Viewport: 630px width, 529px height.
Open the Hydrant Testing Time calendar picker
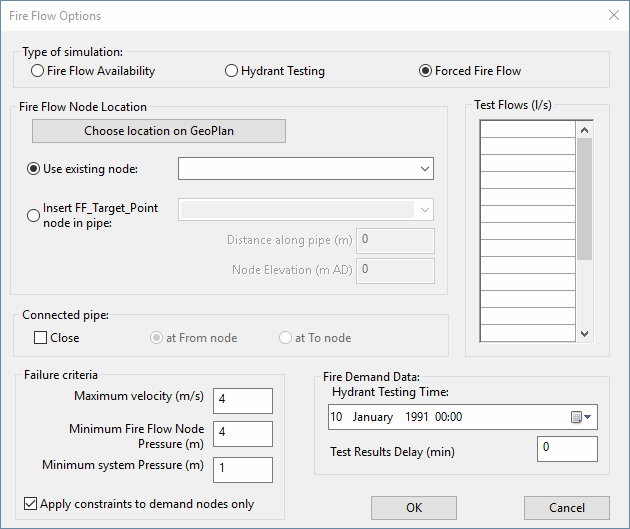581,417
